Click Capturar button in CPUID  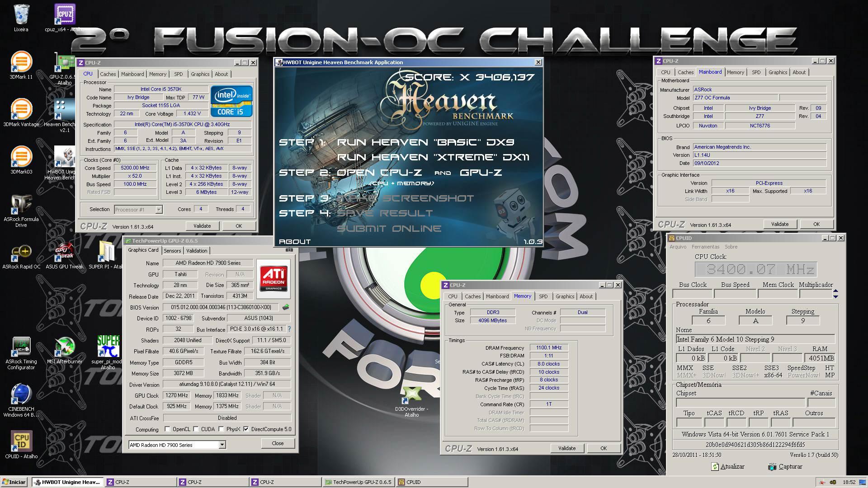(x=785, y=467)
